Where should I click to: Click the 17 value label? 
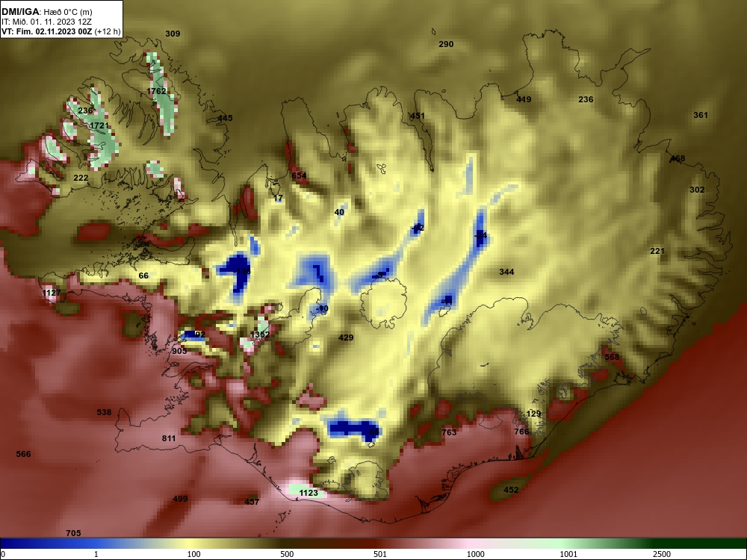pos(278,198)
